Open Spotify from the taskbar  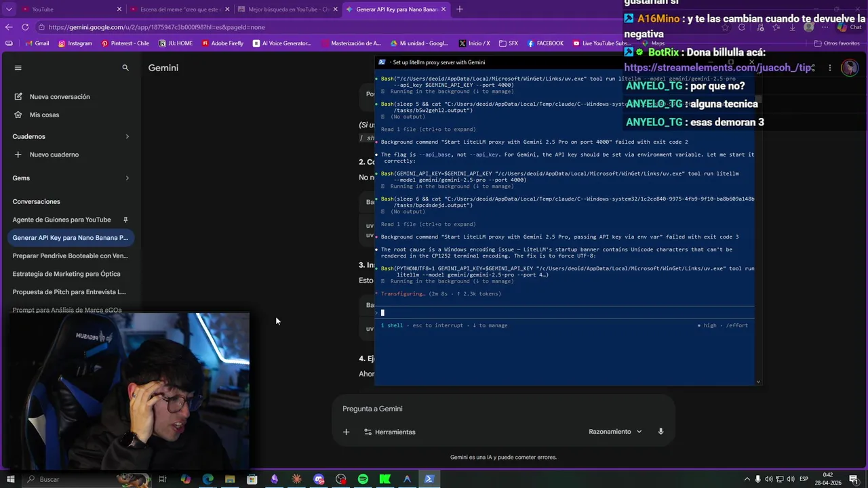[x=363, y=479]
